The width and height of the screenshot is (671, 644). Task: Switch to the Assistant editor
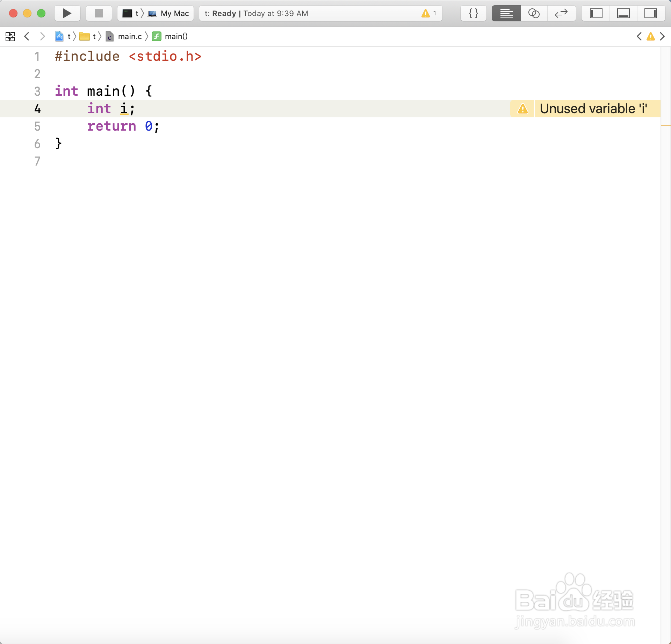click(x=534, y=13)
